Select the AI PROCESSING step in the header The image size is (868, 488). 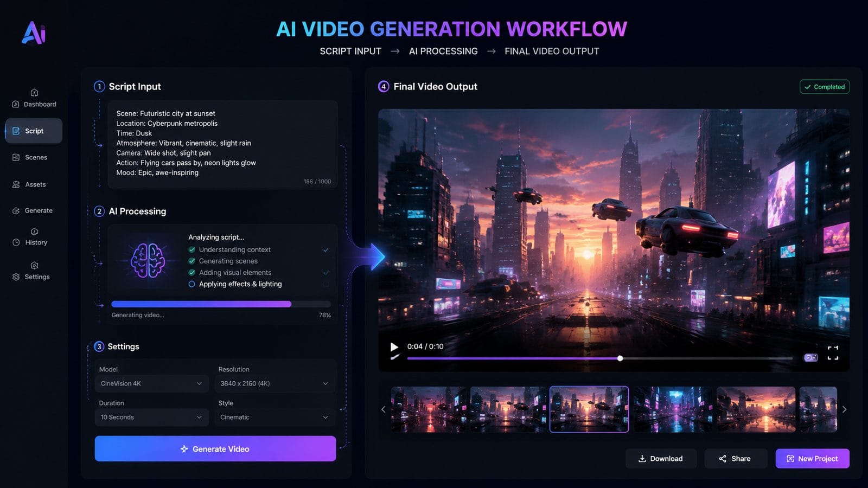pyautogui.click(x=443, y=51)
